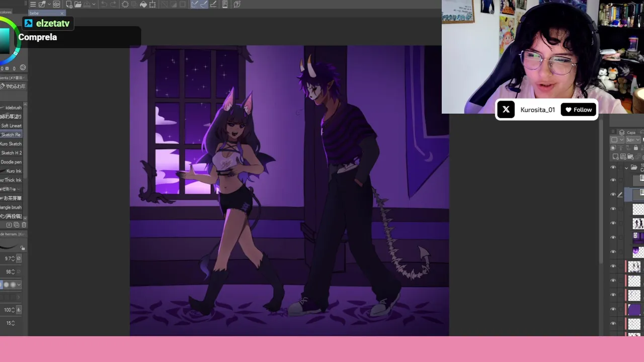644x362 pixels.
Task: Expand the dropdown beside the tablet icon
Action: point(49,4)
